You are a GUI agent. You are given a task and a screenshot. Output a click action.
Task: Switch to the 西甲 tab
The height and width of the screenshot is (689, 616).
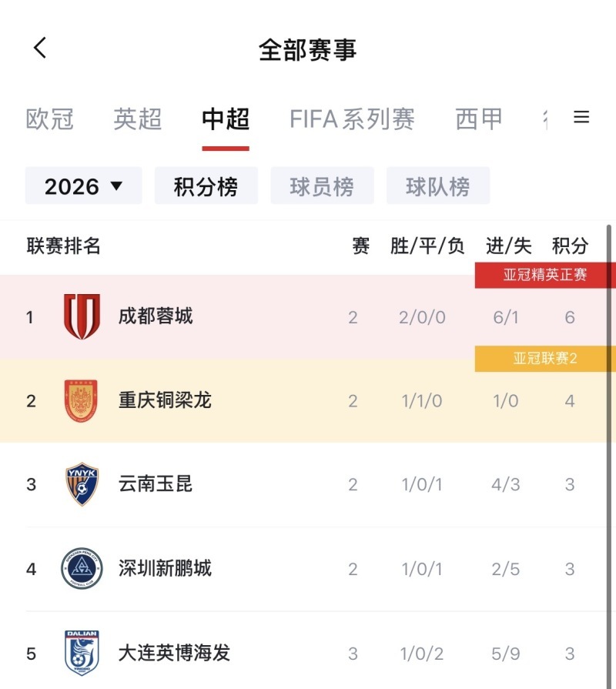pos(478,119)
